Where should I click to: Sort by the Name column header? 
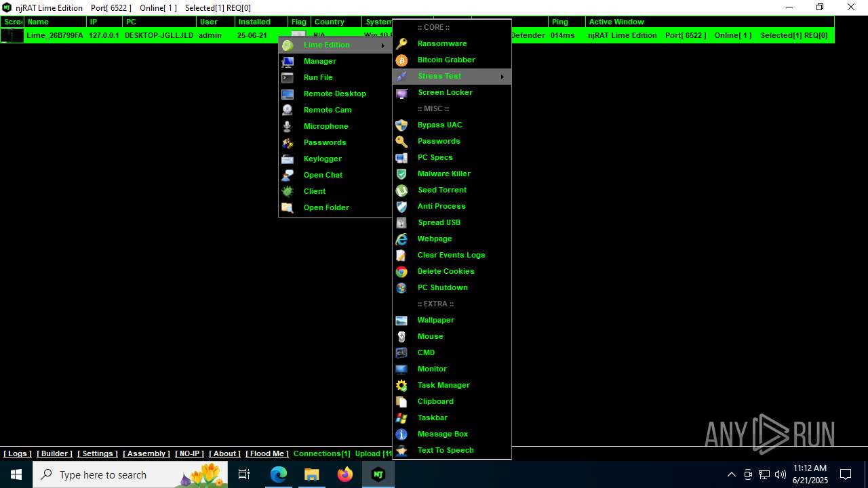click(56, 22)
